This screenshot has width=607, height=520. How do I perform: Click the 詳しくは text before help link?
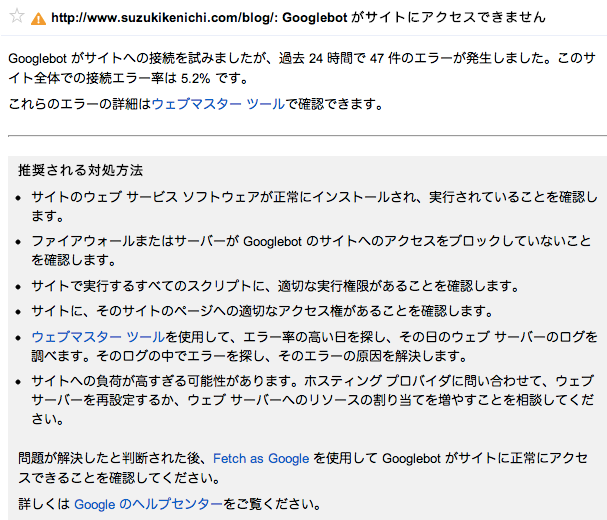(x=44, y=504)
